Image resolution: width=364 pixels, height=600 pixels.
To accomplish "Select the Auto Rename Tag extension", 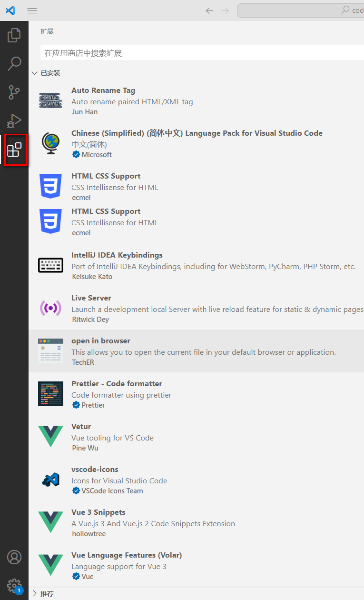I will (103, 90).
